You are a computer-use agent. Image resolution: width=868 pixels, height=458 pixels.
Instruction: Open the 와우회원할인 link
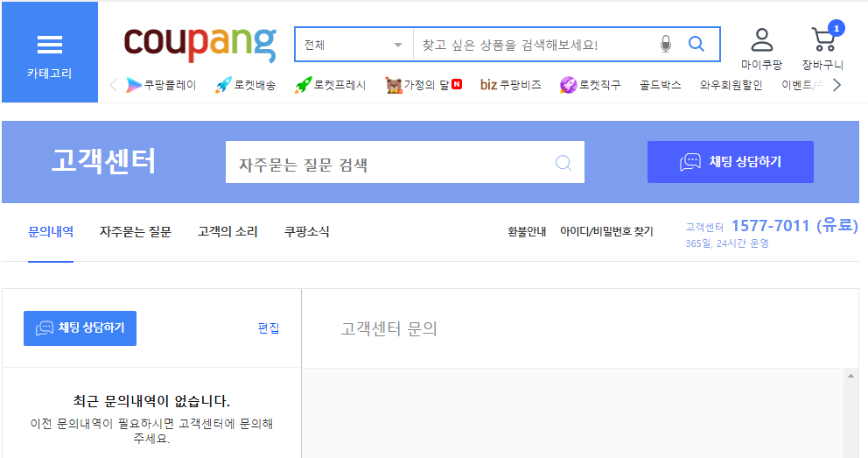coord(731,85)
